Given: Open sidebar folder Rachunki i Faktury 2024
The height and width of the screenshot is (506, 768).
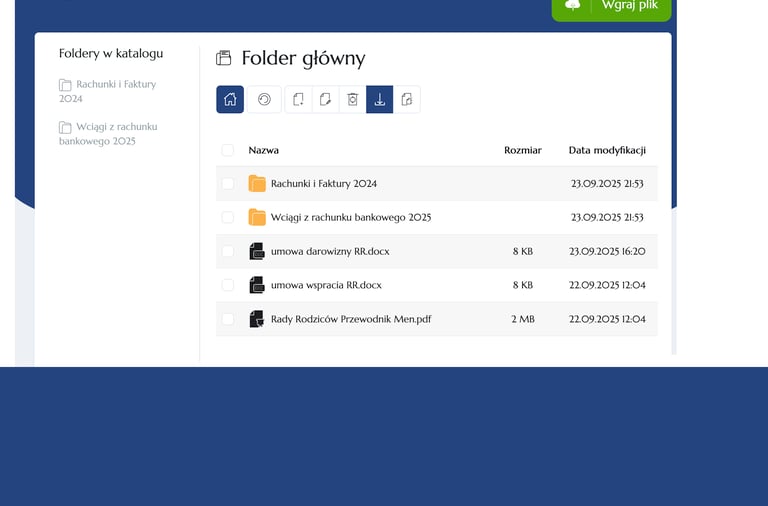Looking at the screenshot, I should tap(108, 91).
